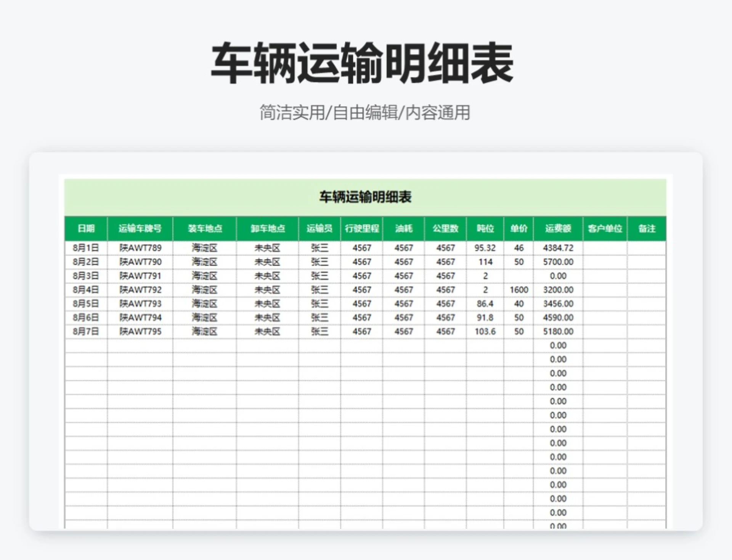Screen dimensions: 732x560
Task: Select the cell containing 陕AWT789
Action: tap(140, 248)
